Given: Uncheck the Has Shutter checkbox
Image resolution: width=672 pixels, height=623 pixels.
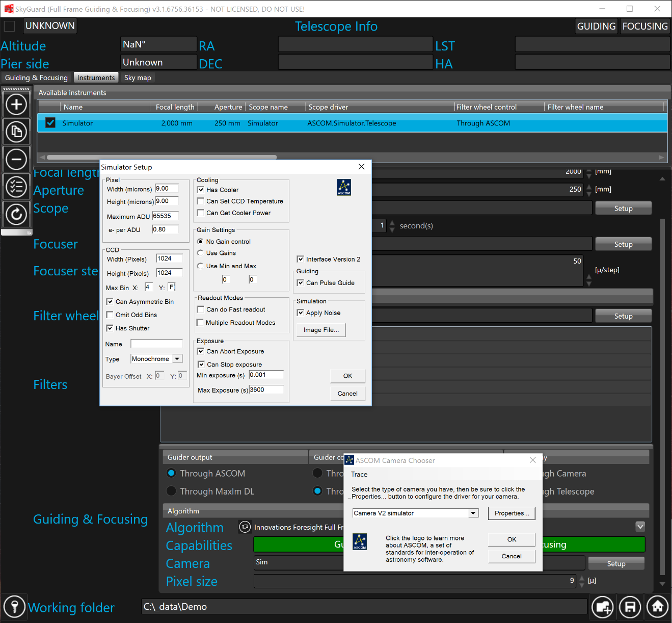Looking at the screenshot, I should coord(110,328).
